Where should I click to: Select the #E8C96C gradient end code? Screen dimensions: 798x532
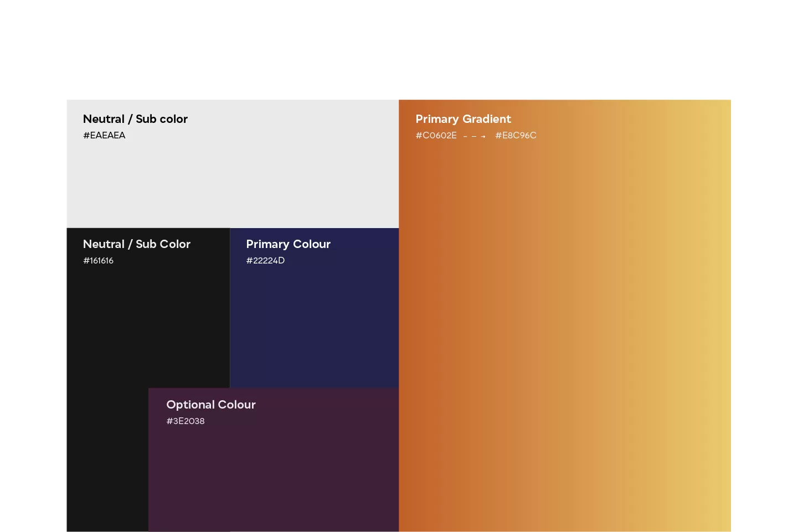[516, 136]
